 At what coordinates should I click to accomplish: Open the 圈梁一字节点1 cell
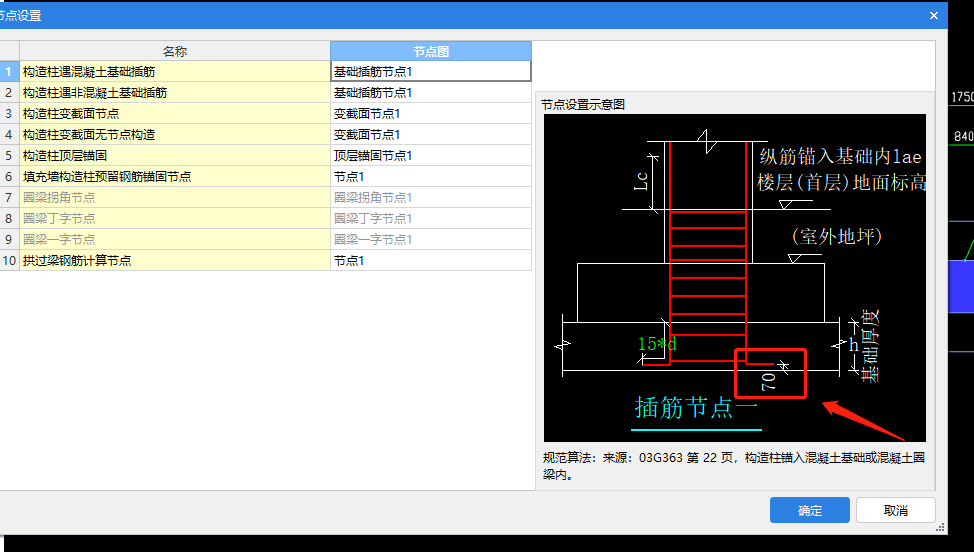(430, 239)
